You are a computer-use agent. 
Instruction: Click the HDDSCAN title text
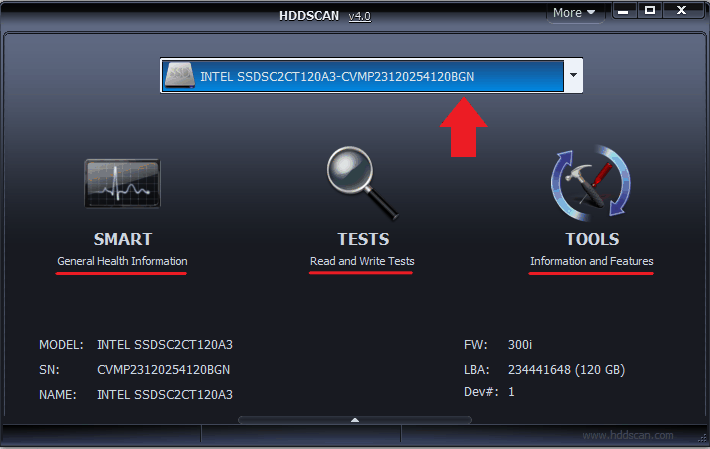tap(309, 16)
